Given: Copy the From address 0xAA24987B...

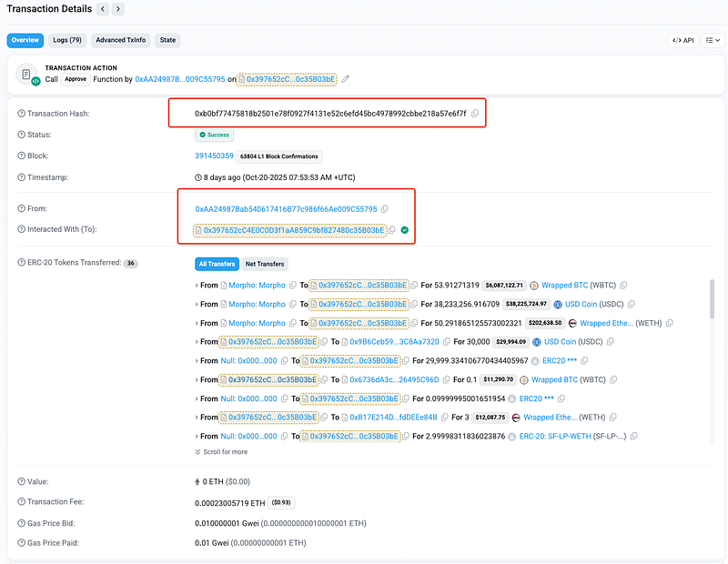Looking at the screenshot, I should pos(385,209).
